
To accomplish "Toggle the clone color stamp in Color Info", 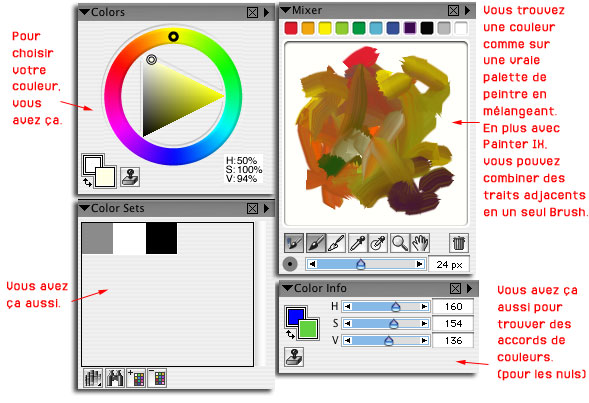I will [x=294, y=357].
